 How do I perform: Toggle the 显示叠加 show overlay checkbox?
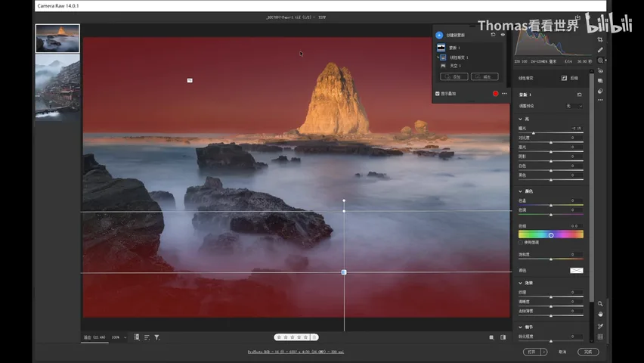click(438, 94)
